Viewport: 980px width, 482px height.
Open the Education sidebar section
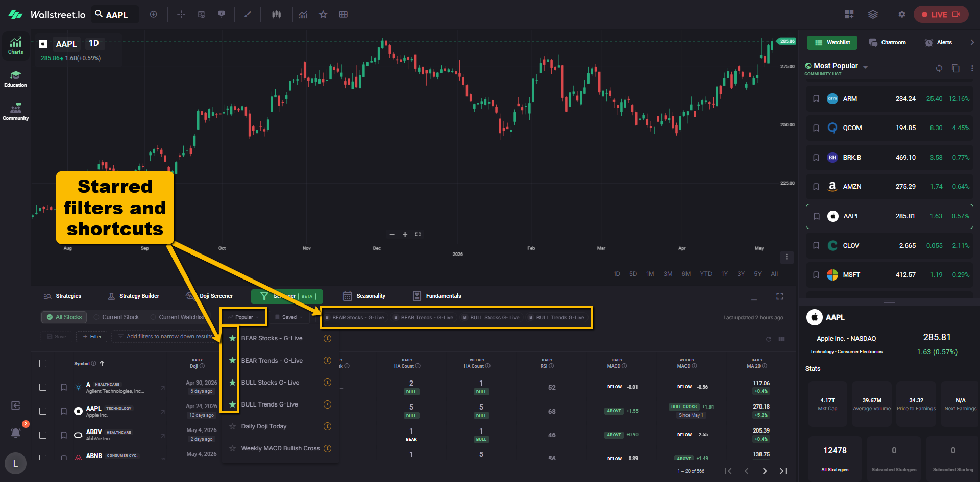click(x=15, y=79)
